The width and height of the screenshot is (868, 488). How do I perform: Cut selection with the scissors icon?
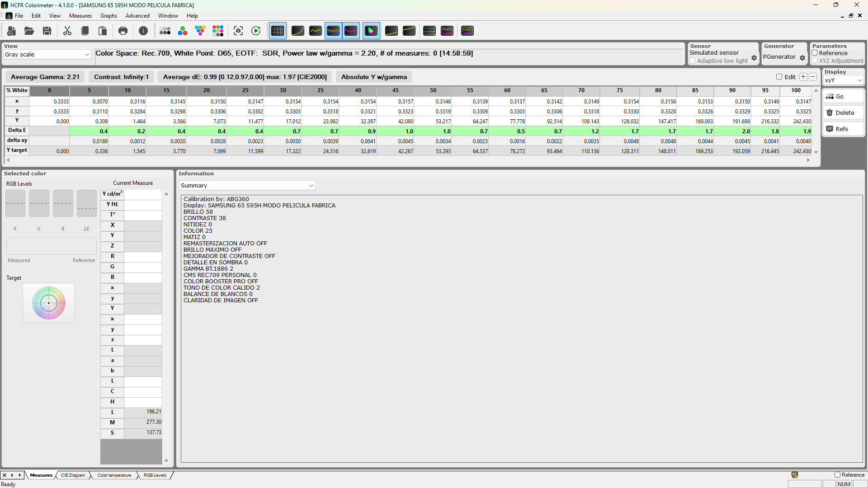pyautogui.click(x=67, y=31)
